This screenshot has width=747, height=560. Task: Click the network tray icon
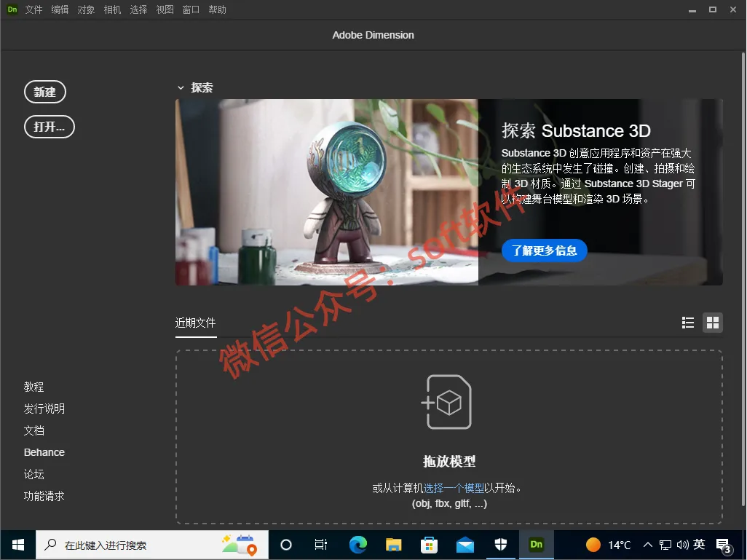tap(665, 545)
